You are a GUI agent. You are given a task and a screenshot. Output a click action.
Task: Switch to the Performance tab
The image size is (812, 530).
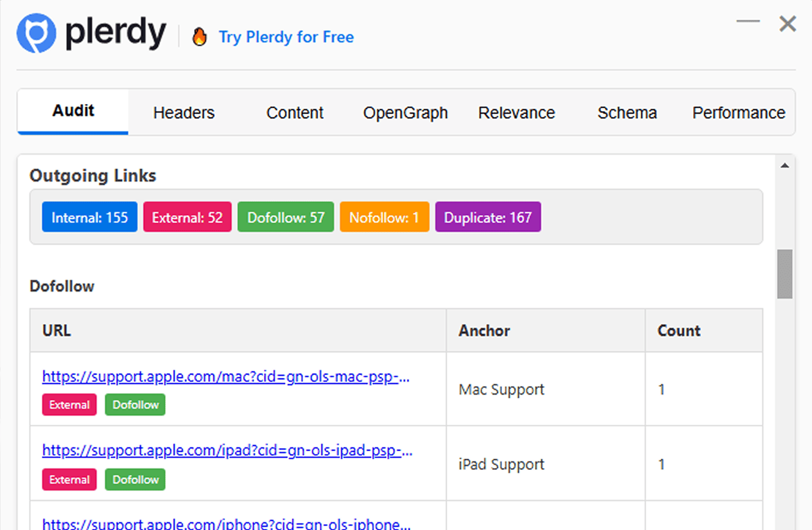tap(739, 113)
